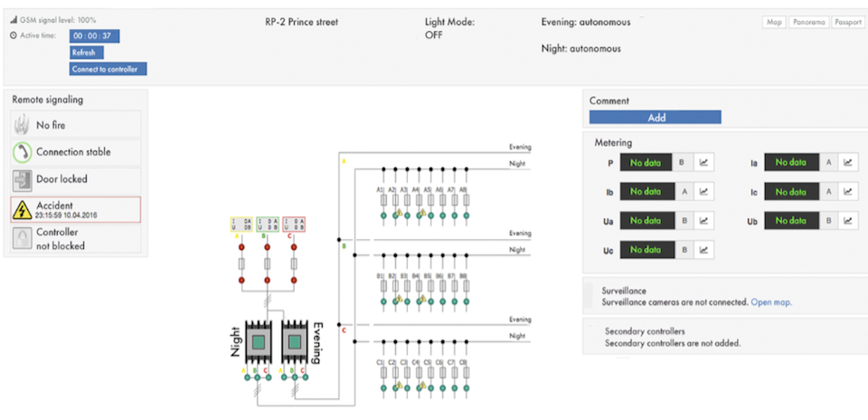Click the chart icon next to Ub
Screen dimensions: 868x420
(x=847, y=221)
